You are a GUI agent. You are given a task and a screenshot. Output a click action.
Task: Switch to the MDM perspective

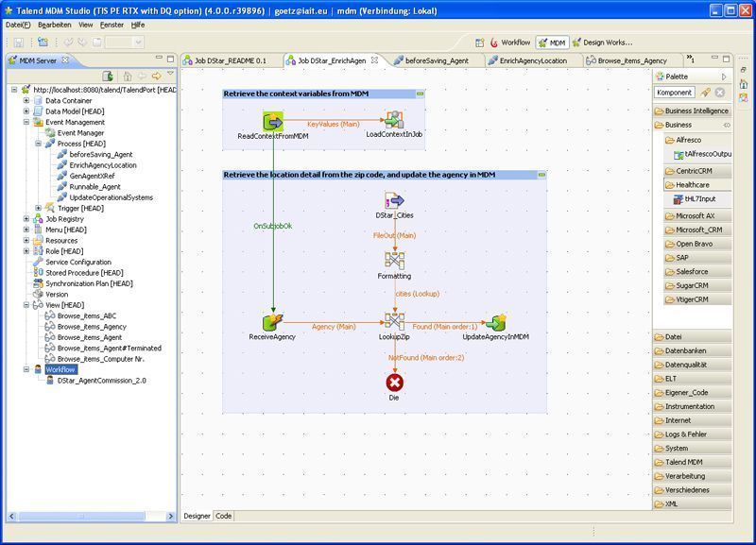(x=553, y=43)
